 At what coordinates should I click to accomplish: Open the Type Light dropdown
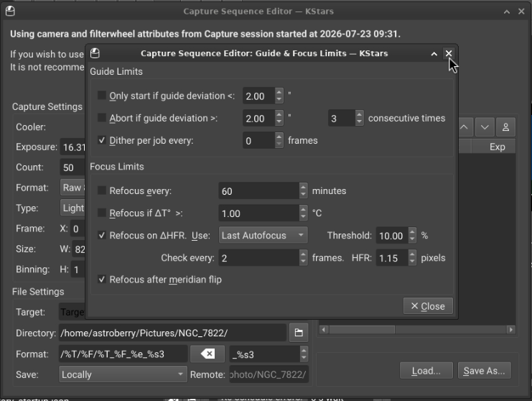pos(73,208)
